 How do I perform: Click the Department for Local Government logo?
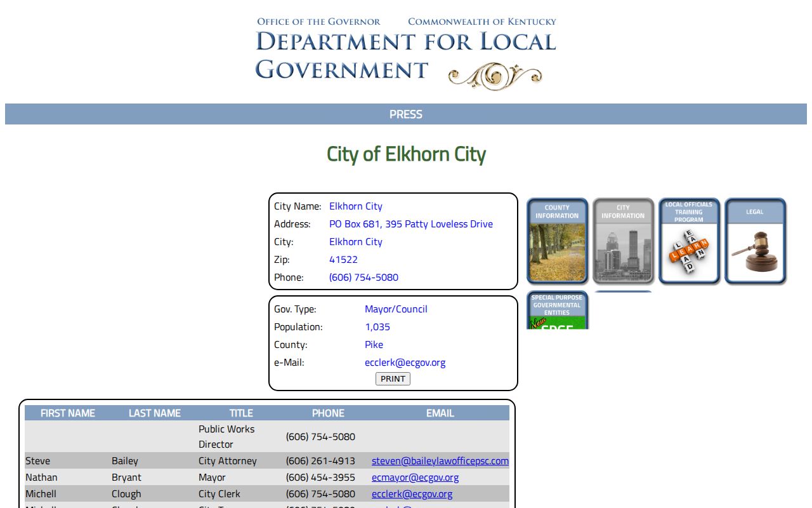point(406,53)
